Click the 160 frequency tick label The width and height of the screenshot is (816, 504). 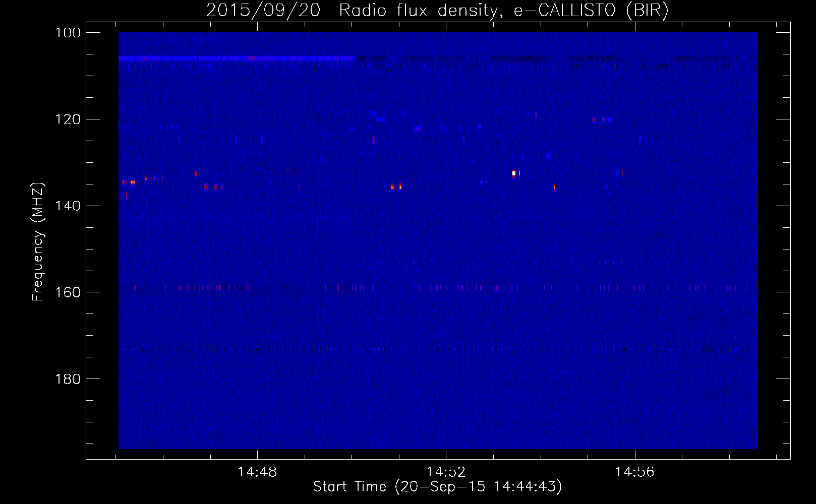coord(68,292)
